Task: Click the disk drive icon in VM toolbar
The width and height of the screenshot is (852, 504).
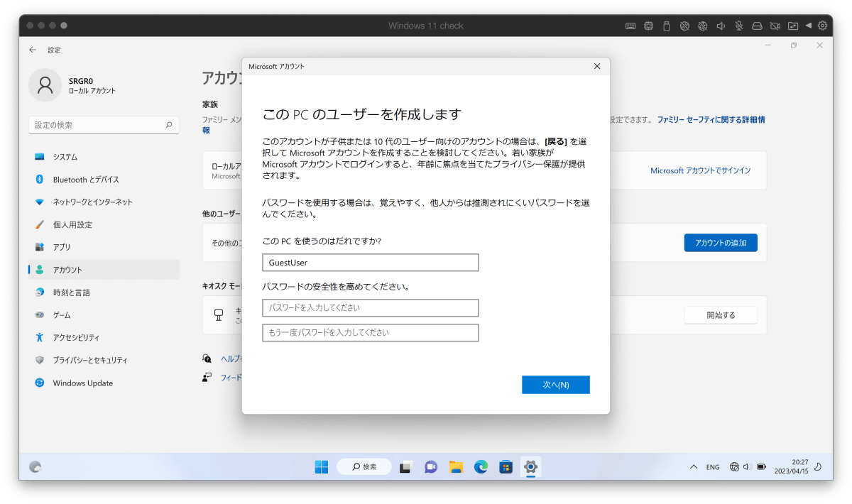Action: 757,26
